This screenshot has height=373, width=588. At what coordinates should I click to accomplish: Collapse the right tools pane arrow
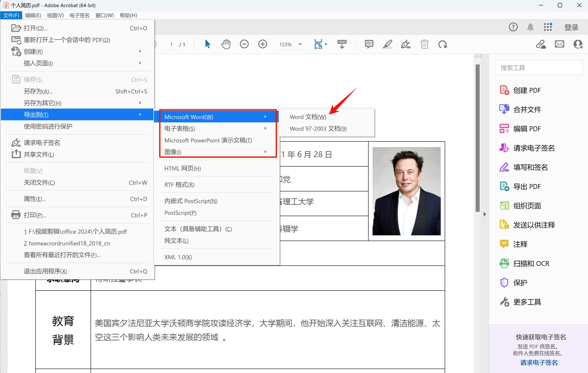tap(485, 214)
